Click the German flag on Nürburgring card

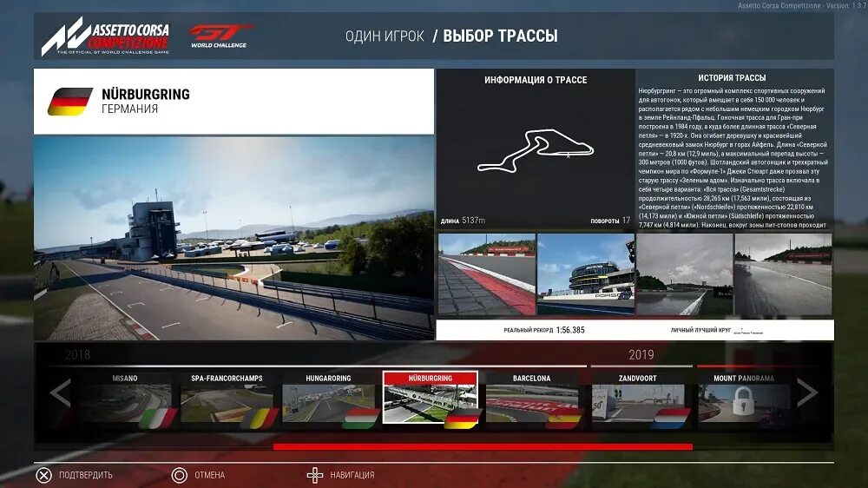[463, 419]
